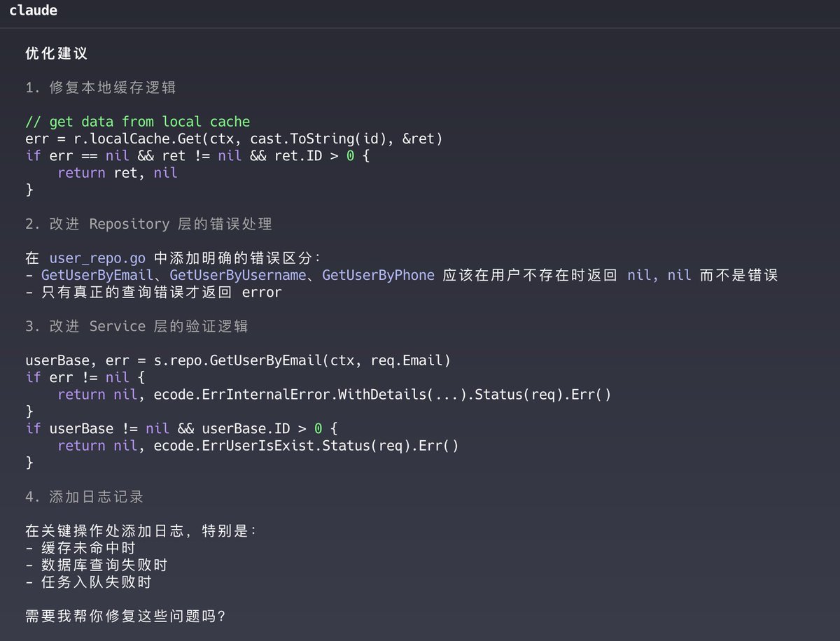Image resolution: width=840 pixels, height=641 pixels.
Task: Click the localCache.Get code line
Action: click(234, 139)
